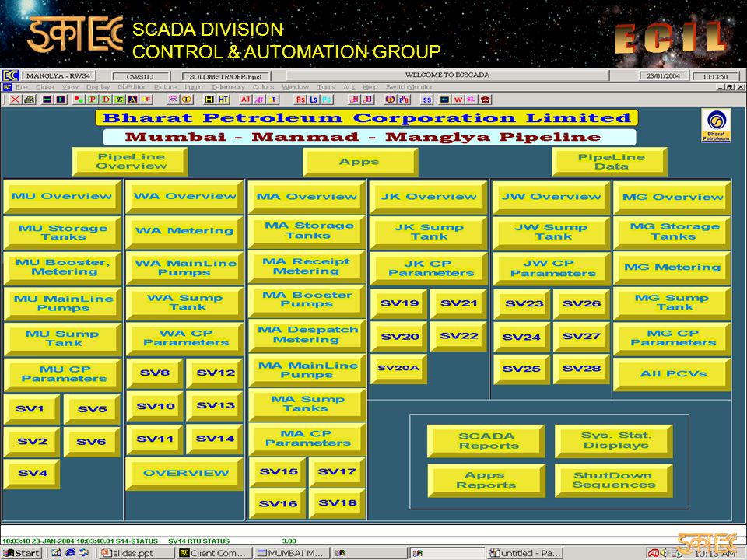747x560 pixels.
Task: Click the printer icon in toolbar
Action: click(30, 100)
